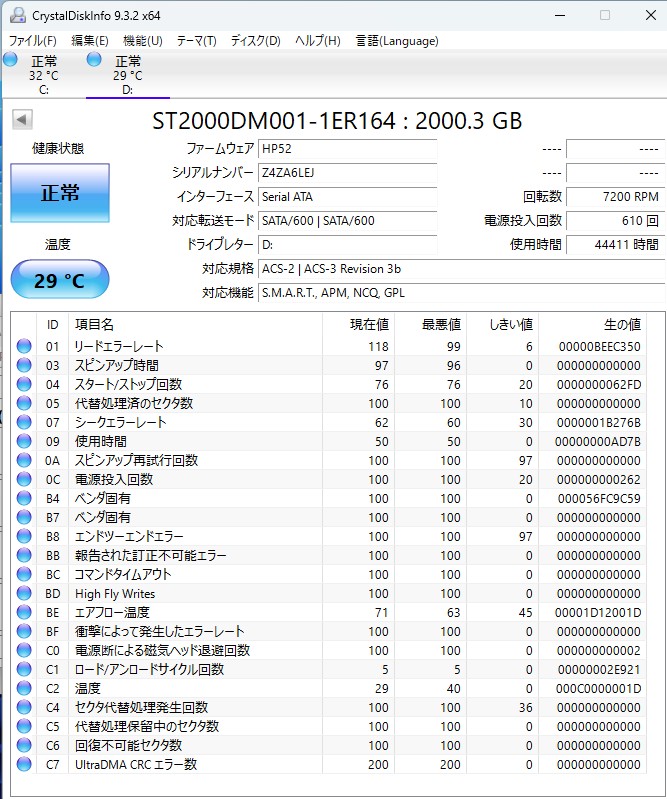This screenshot has height=799, width=667.
Task: Click the status orb for シークエラーレート row
Action: pyautogui.click(x=24, y=422)
